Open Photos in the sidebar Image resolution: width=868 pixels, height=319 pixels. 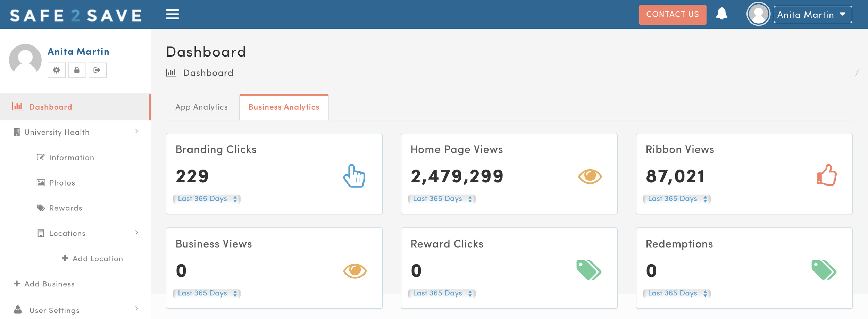pos(62,183)
